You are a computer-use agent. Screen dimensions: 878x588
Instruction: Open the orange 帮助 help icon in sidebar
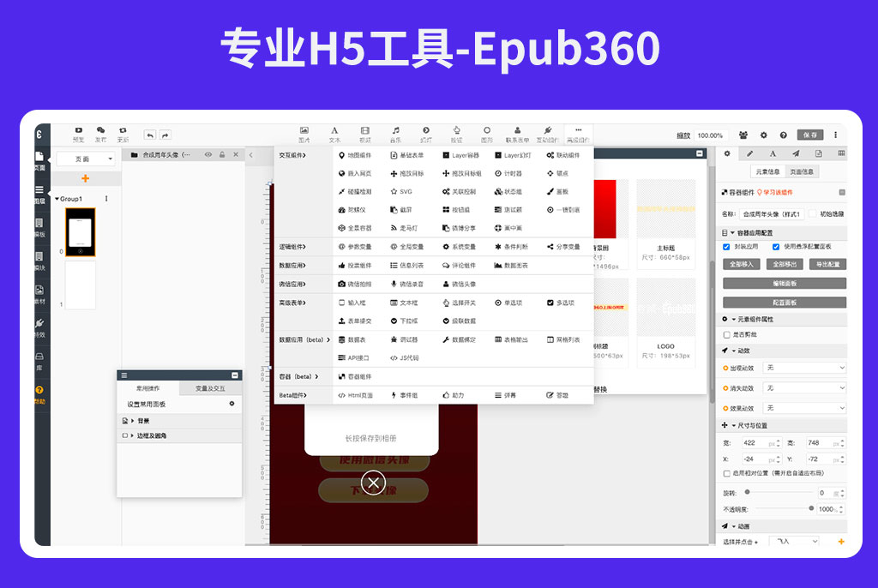[39, 393]
